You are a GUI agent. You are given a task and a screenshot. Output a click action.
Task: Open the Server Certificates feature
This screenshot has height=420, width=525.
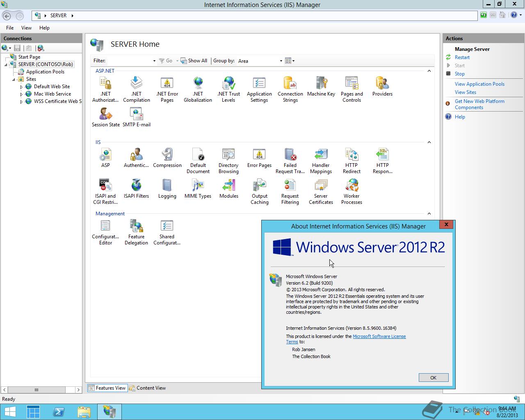coord(321,192)
